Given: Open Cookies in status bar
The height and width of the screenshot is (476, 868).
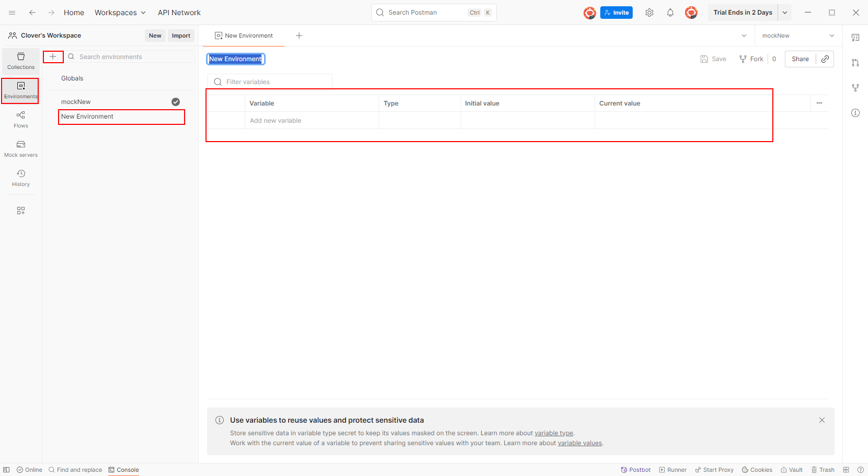Looking at the screenshot, I should [757, 470].
